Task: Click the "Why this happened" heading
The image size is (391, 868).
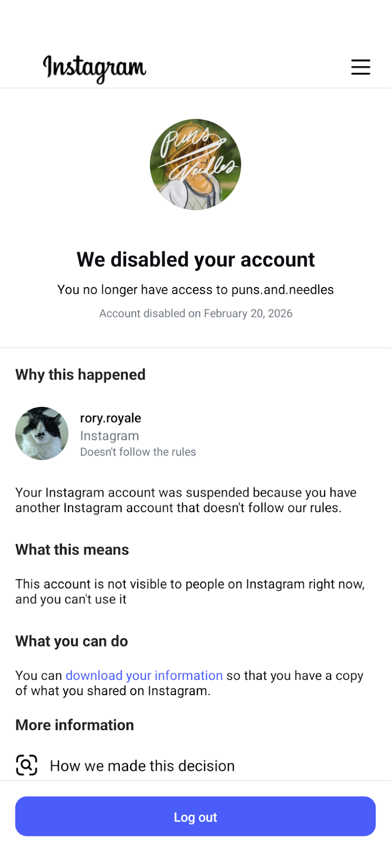Action: click(x=81, y=375)
